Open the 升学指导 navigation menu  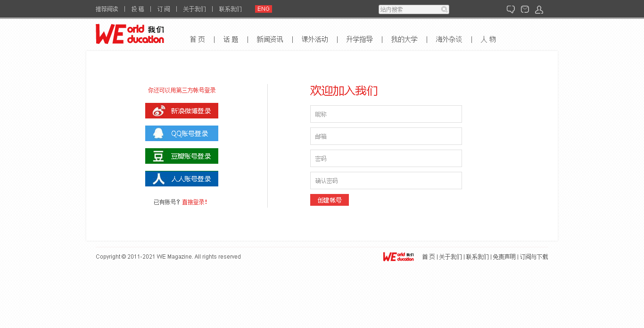pos(359,40)
